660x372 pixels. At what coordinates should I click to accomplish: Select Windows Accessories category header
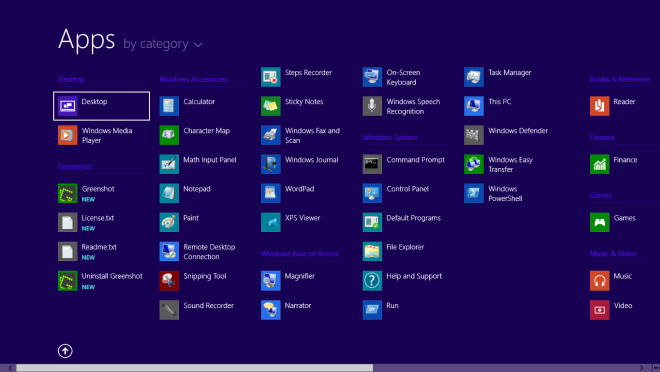(194, 79)
